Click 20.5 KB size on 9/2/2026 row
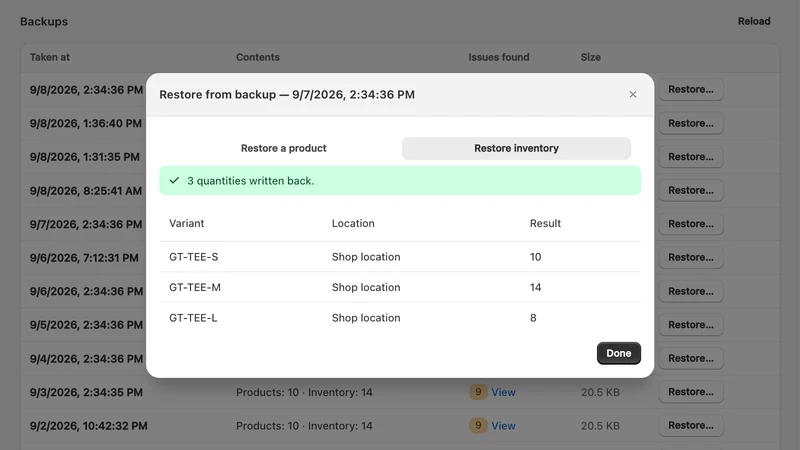800x450 pixels. click(600, 426)
